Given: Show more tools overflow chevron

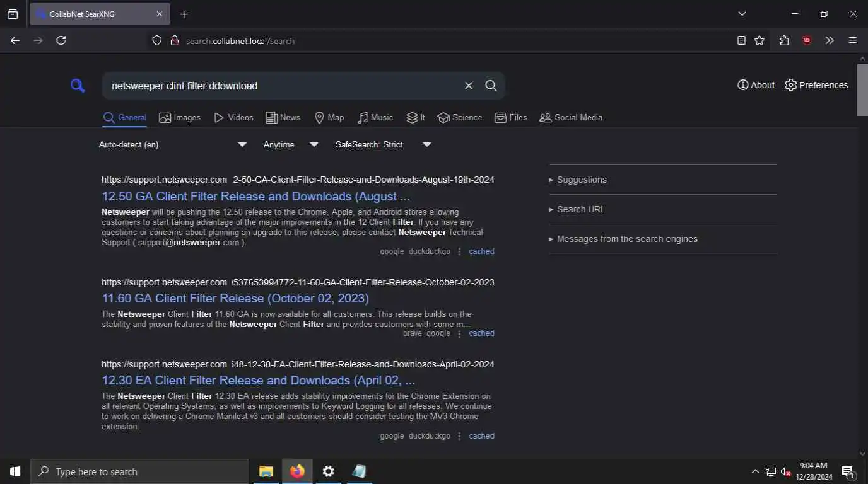Looking at the screenshot, I should point(830,40).
